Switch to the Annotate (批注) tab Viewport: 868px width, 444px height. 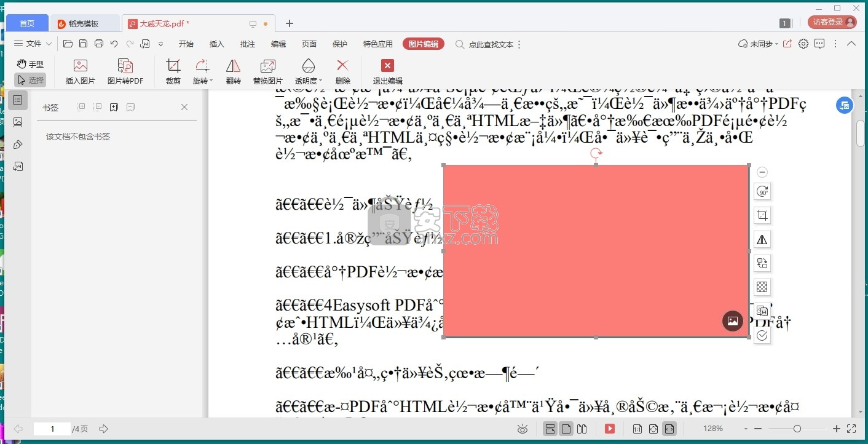(248, 44)
